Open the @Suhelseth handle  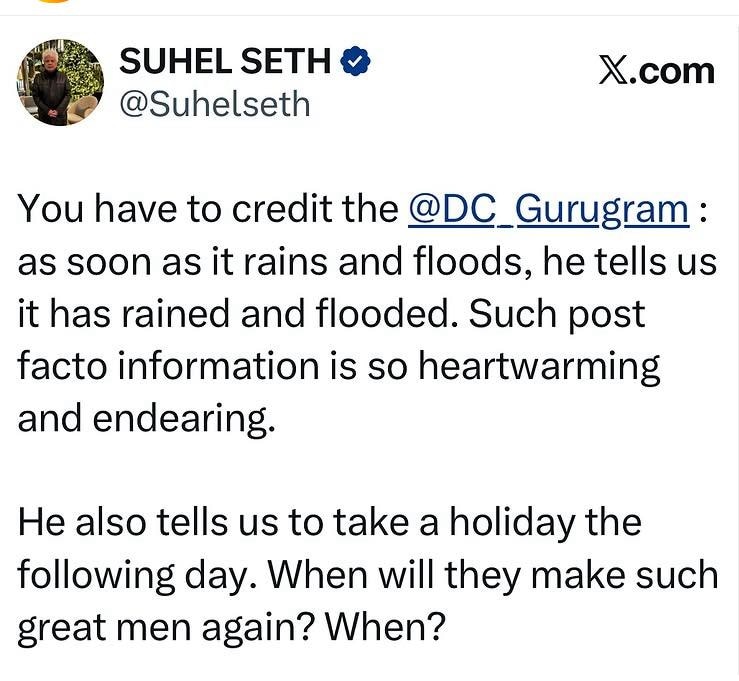[215, 104]
